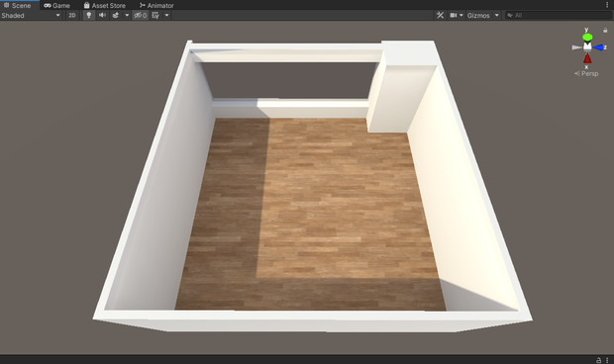Click the green Y axis cone
Screen dimensions: 614x364
(587, 38)
